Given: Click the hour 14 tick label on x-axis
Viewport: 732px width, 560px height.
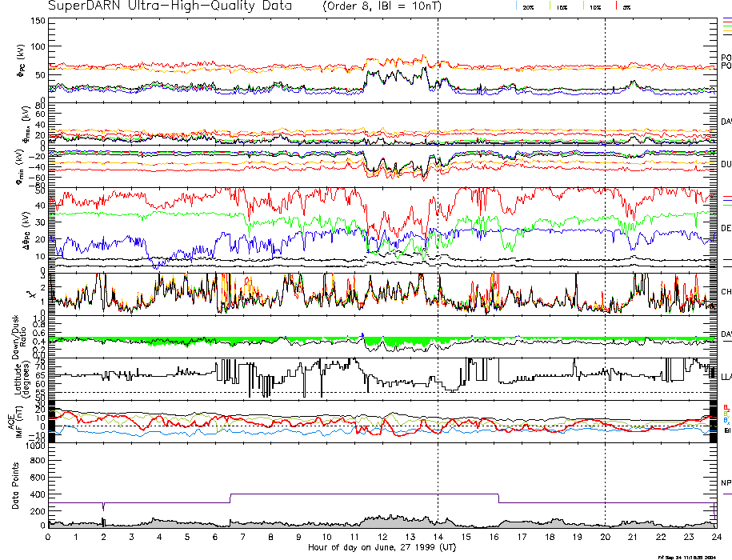Looking at the screenshot, I should click(438, 538).
